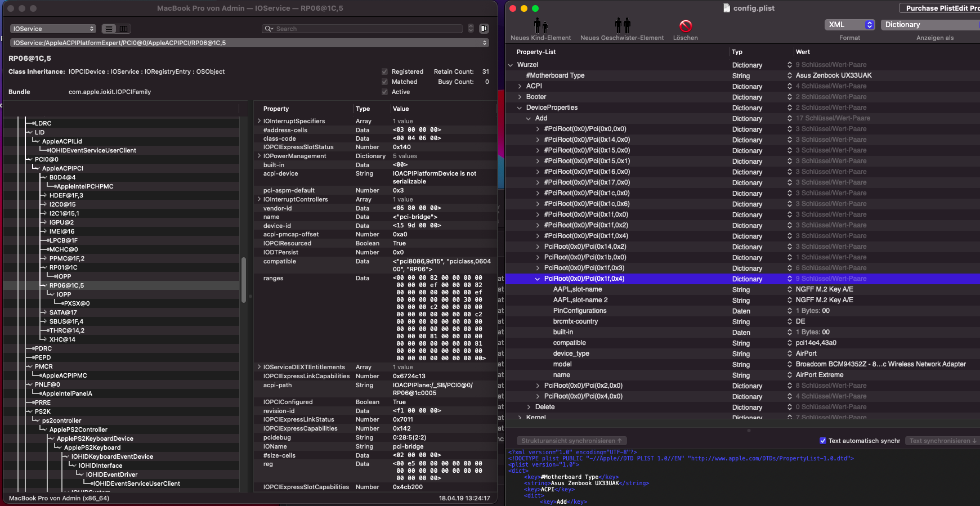The height and width of the screenshot is (506, 980).
Task: Click the red Löschen delete icon
Action: tap(685, 26)
